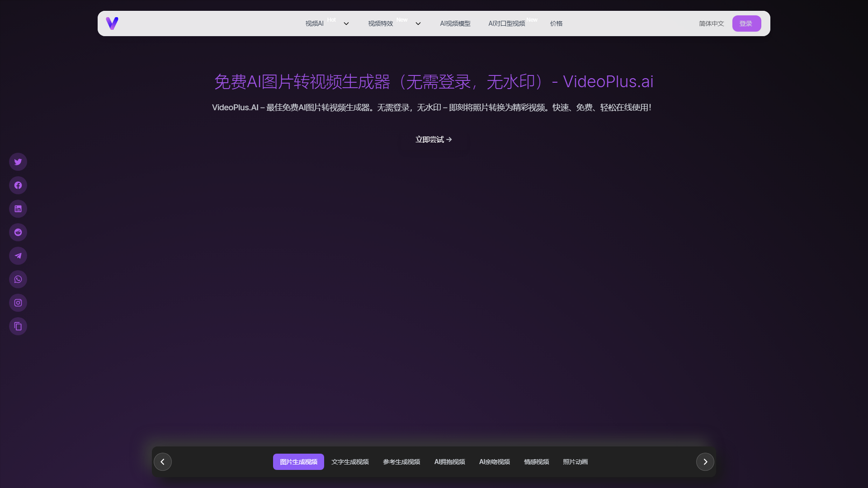Screen dimensions: 868x488
Task: Share page on Reddit
Action: tap(18, 232)
